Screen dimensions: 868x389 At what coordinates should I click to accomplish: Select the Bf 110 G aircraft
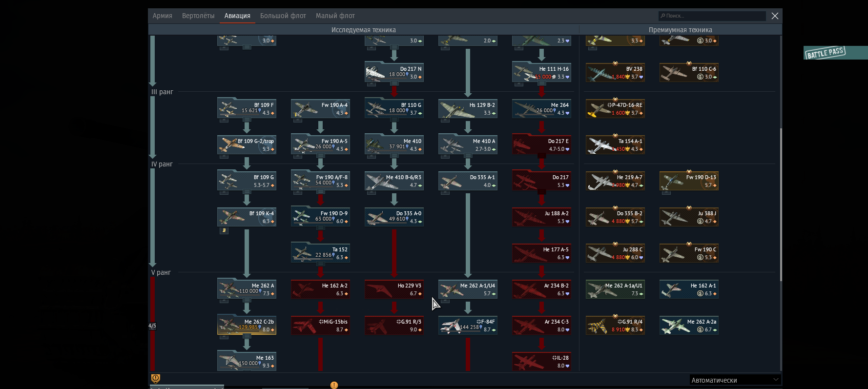(394, 109)
